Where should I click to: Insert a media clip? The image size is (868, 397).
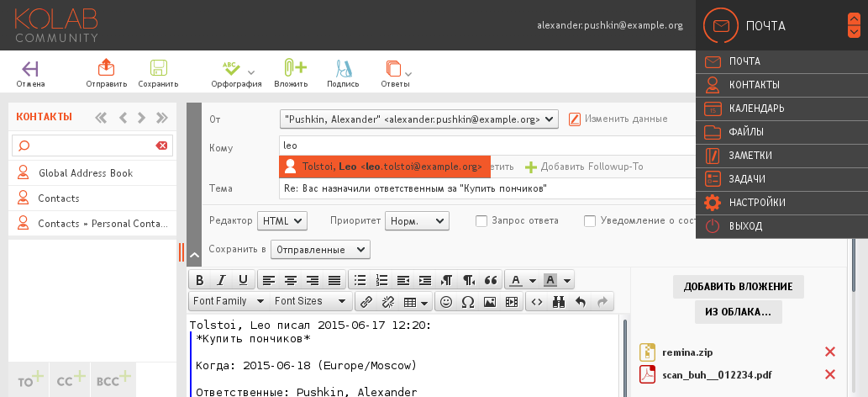(512, 302)
